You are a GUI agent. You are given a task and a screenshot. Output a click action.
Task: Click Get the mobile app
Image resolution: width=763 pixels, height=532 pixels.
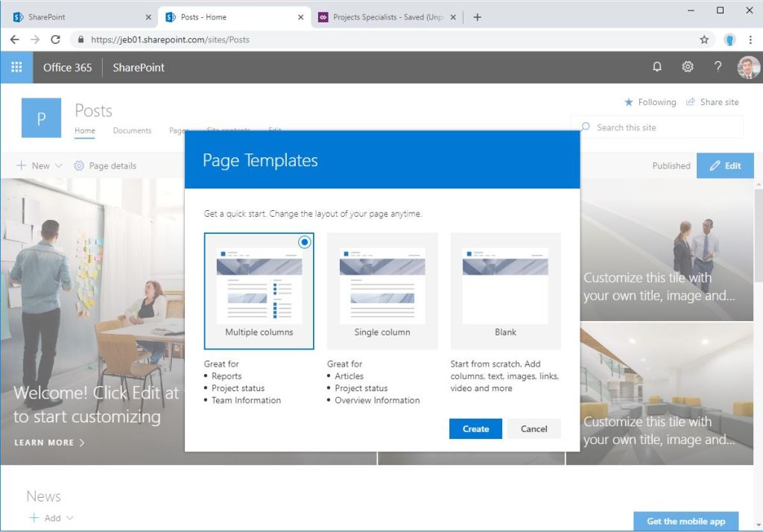[686, 521]
